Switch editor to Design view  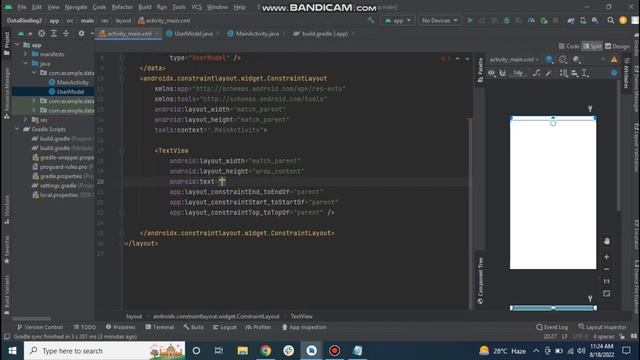coord(618,46)
